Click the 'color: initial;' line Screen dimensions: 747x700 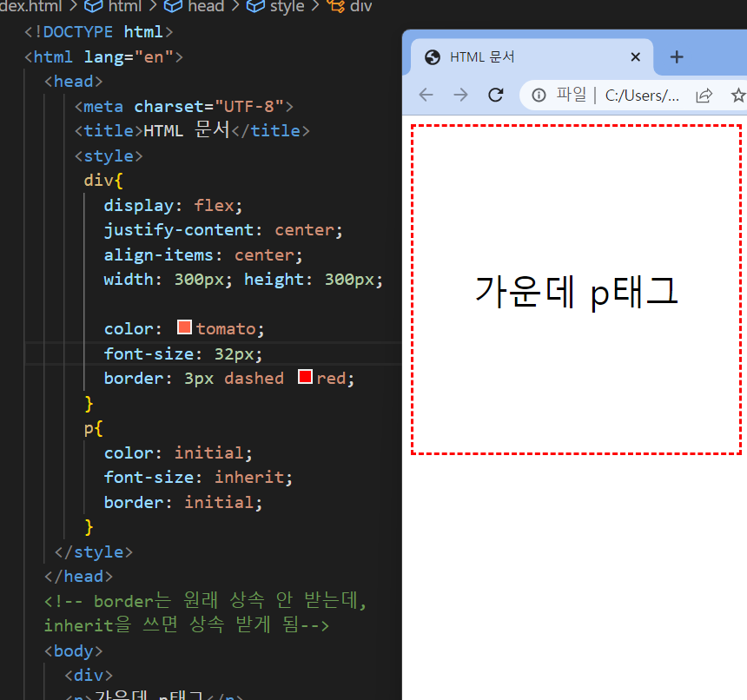[178, 452]
